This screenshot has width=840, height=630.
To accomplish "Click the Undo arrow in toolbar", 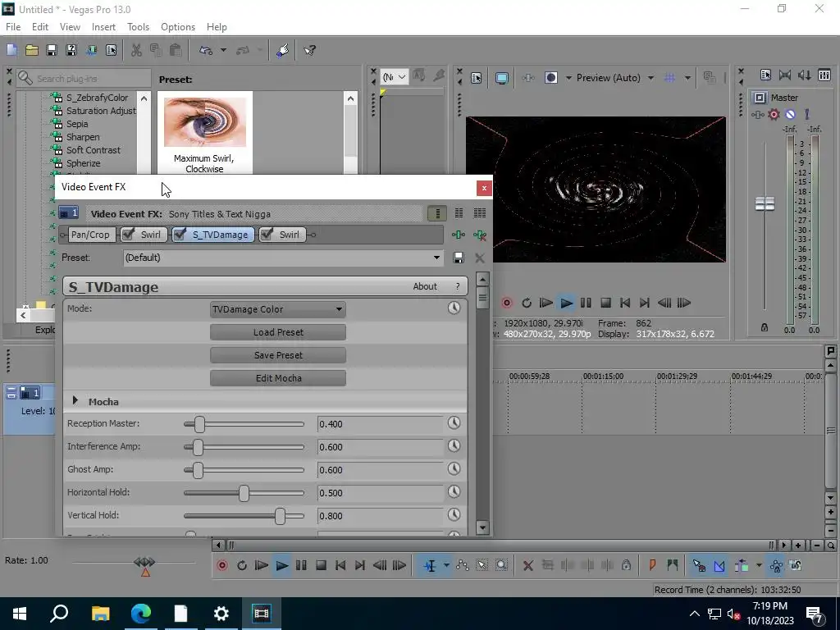I will point(206,50).
